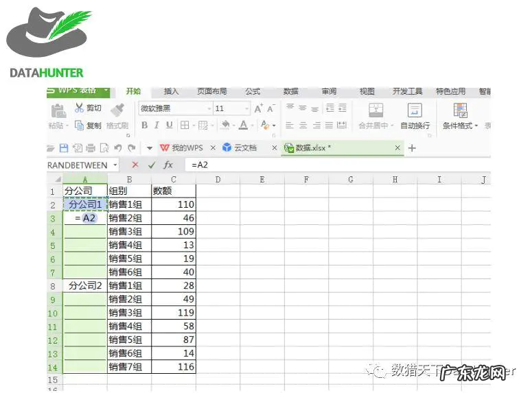Click the open folder icon in quick toolbar
Viewport: 532px width, 393px height.
(x=51, y=148)
